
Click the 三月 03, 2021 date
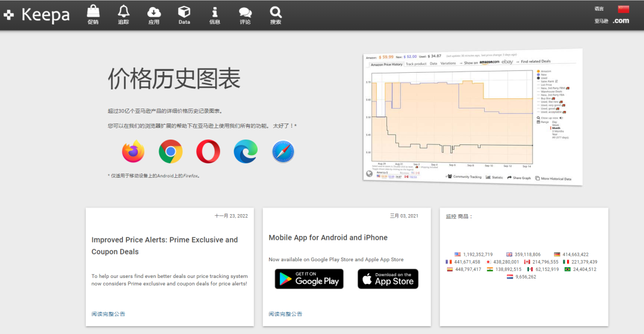[x=404, y=216]
